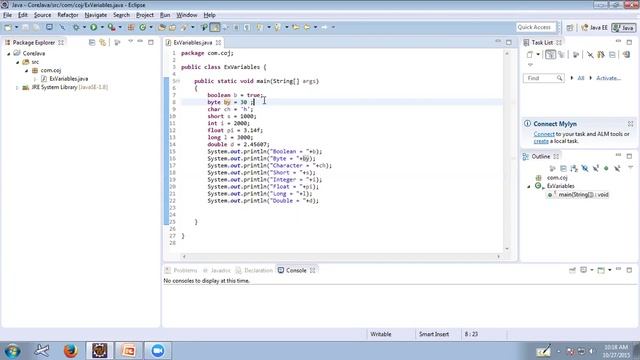The width and height of the screenshot is (640, 360).
Task: Run the program with green play icon
Action: pyautogui.click(x=93, y=27)
